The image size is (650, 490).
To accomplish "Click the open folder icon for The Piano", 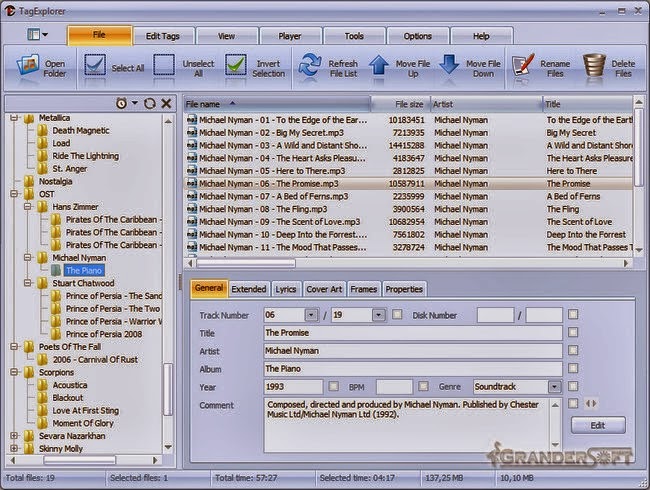I will (x=56, y=271).
